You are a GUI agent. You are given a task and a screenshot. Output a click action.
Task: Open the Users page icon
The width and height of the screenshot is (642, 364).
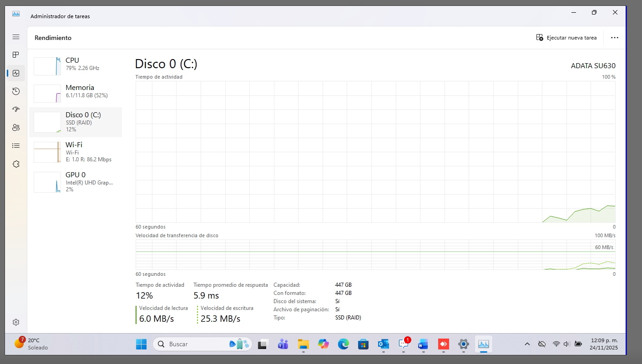coord(16,128)
